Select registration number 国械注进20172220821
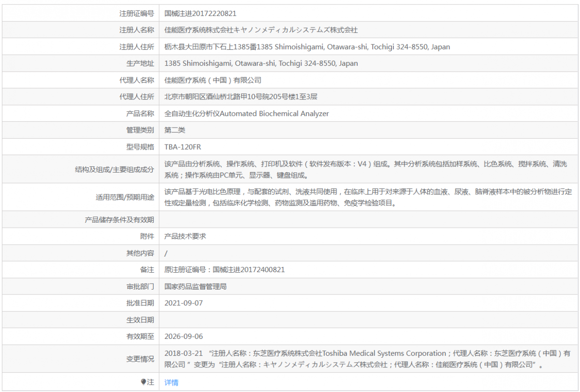The width and height of the screenshot is (580, 392). [200, 14]
